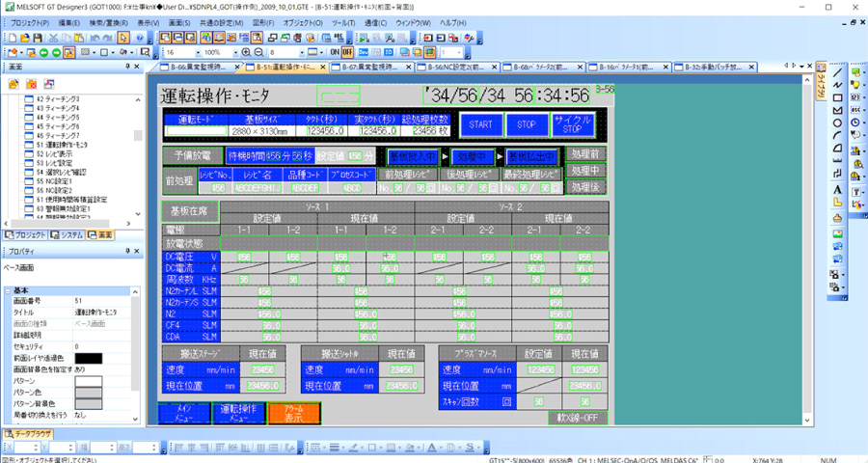Select the Paint bucket stamp tool
The height and width of the screenshot is (463, 868).
tap(837, 218)
